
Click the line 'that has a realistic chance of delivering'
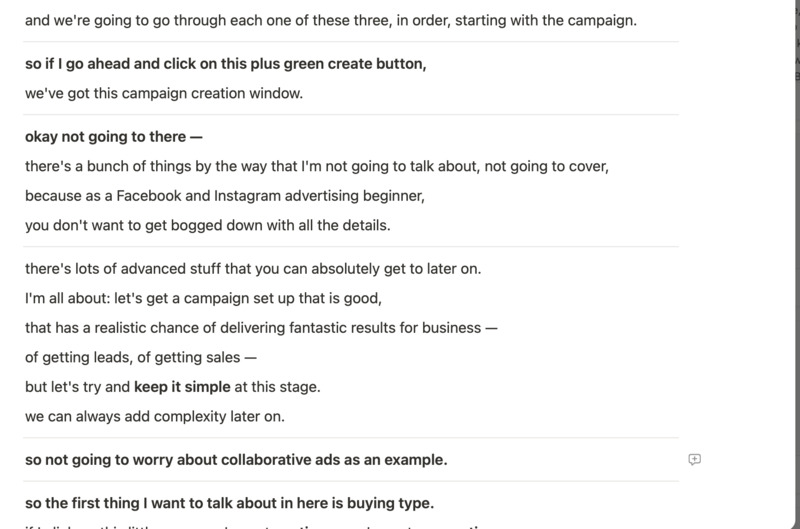(x=261, y=328)
